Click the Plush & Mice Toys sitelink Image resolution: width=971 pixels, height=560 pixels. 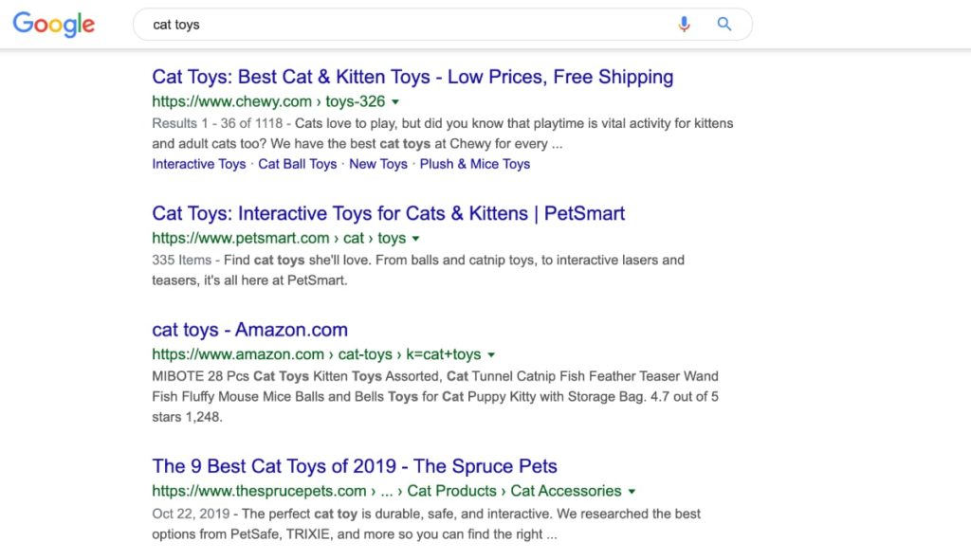(475, 164)
